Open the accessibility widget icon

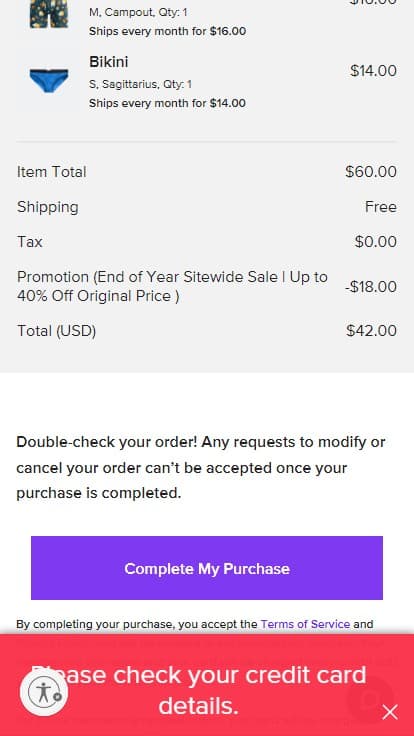coord(44,692)
